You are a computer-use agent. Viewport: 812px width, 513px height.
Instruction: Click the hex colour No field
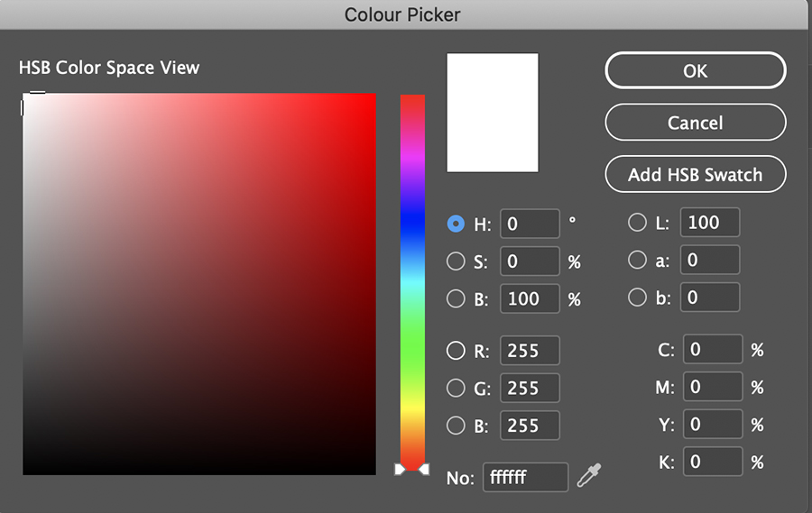coord(525,478)
